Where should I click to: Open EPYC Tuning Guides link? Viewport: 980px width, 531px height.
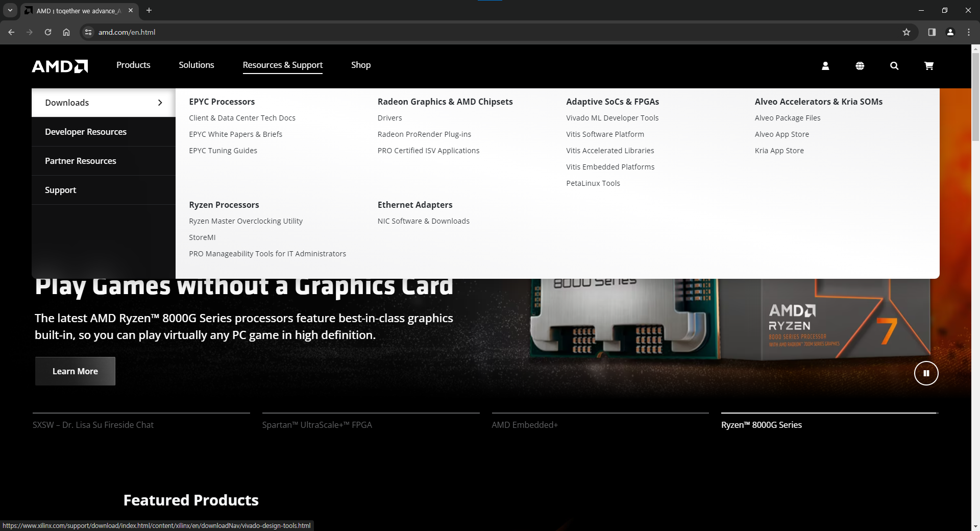(x=223, y=151)
